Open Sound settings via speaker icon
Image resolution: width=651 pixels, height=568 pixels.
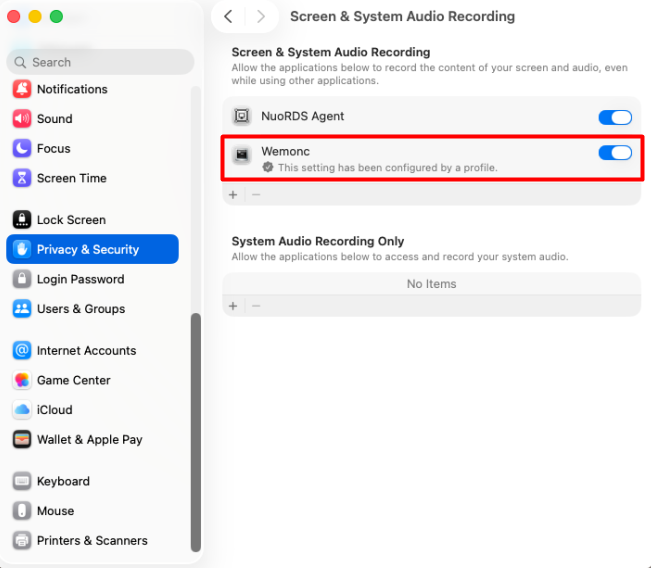(x=22, y=119)
